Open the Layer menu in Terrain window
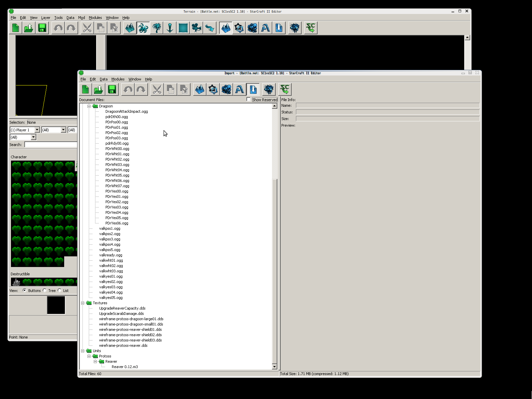 tap(46, 18)
